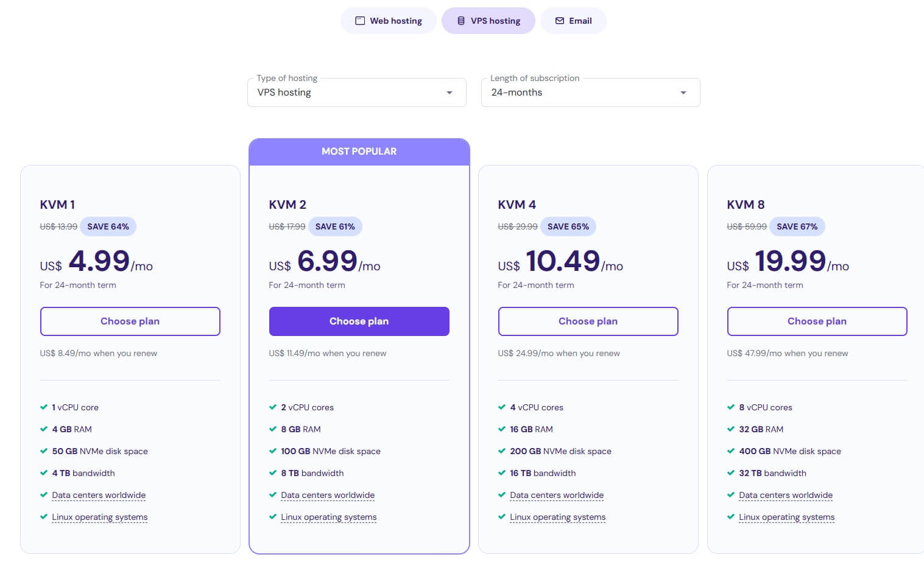The image size is (924, 585).
Task: Choose the KVM 8 plan
Action: (817, 321)
